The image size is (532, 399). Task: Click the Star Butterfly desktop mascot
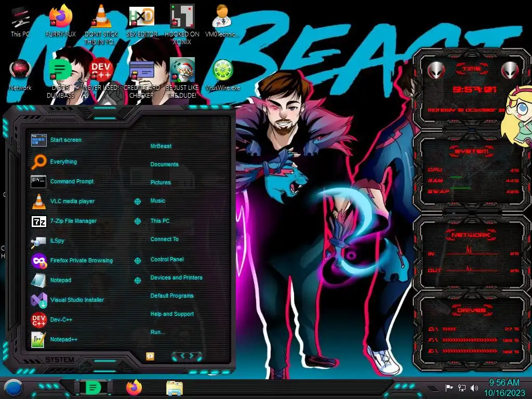[517, 115]
